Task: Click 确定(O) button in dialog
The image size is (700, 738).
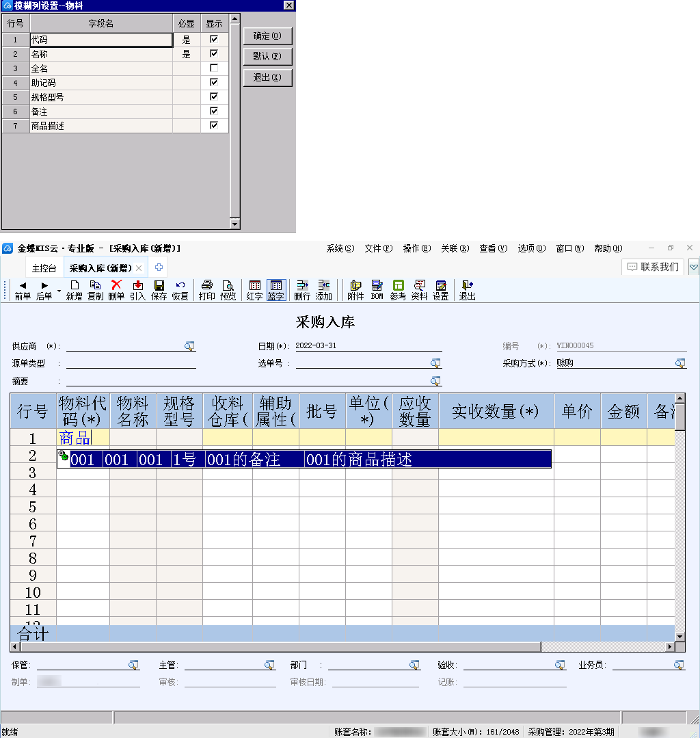Action: 267,36
